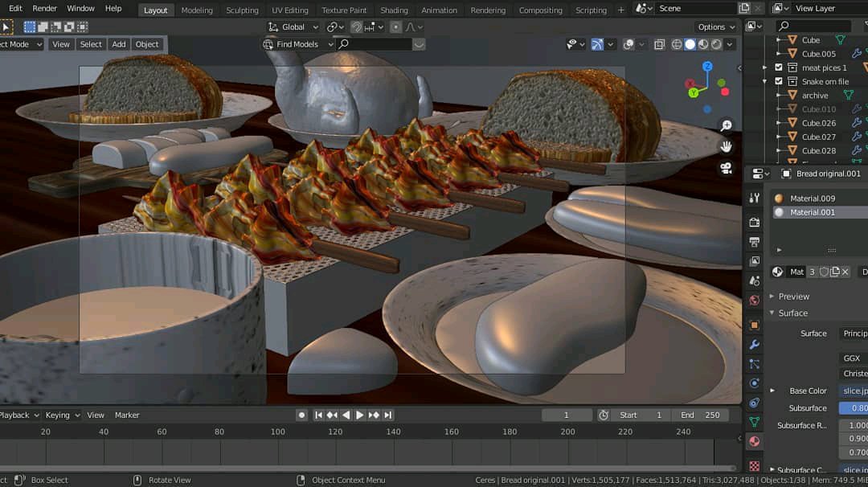Open the GGX distribution dropdown
This screenshot has height=487, width=868.
click(x=853, y=358)
